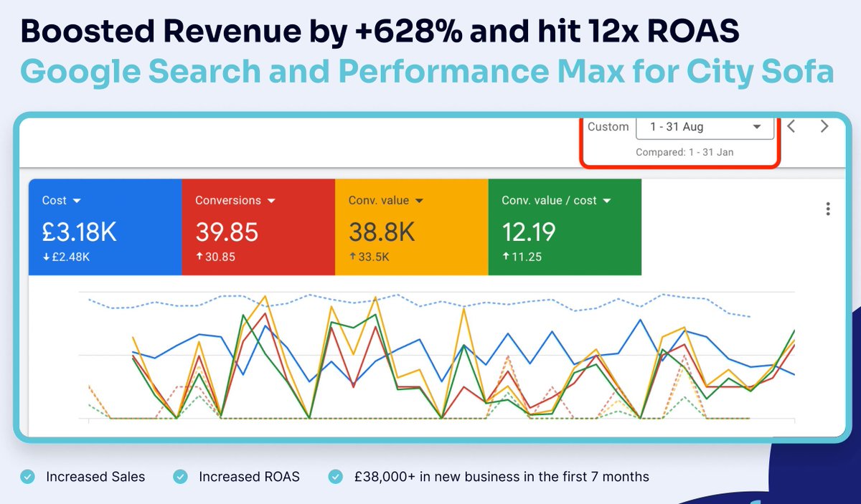Select the green Conv. value / cost card
Screen dimensions: 861x504
click(x=565, y=227)
